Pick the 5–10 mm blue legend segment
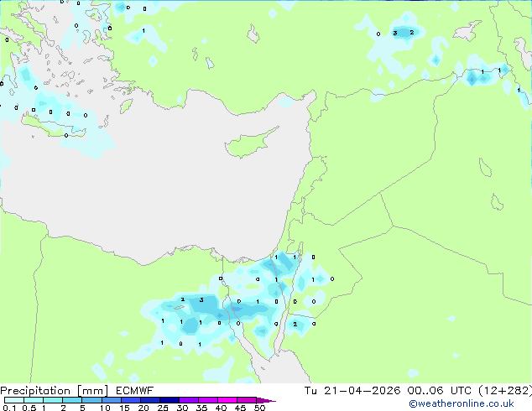532x411 pixels. (x=91, y=400)
